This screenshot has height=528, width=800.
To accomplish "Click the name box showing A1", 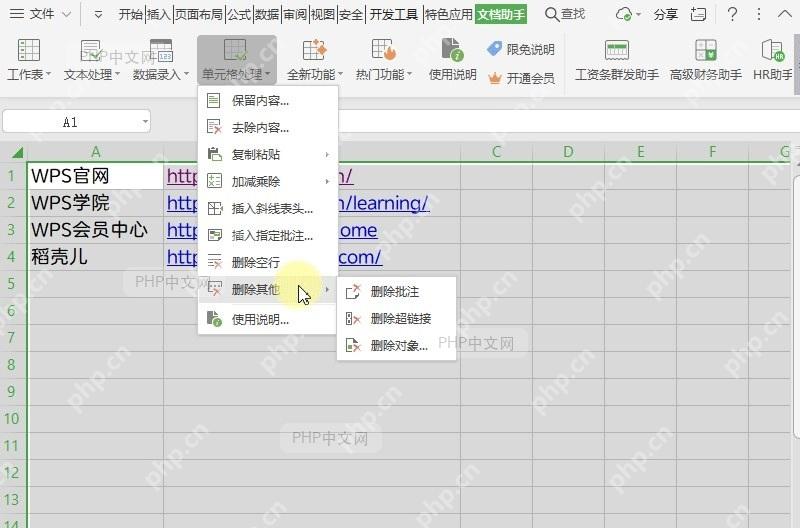I will 77,122.
